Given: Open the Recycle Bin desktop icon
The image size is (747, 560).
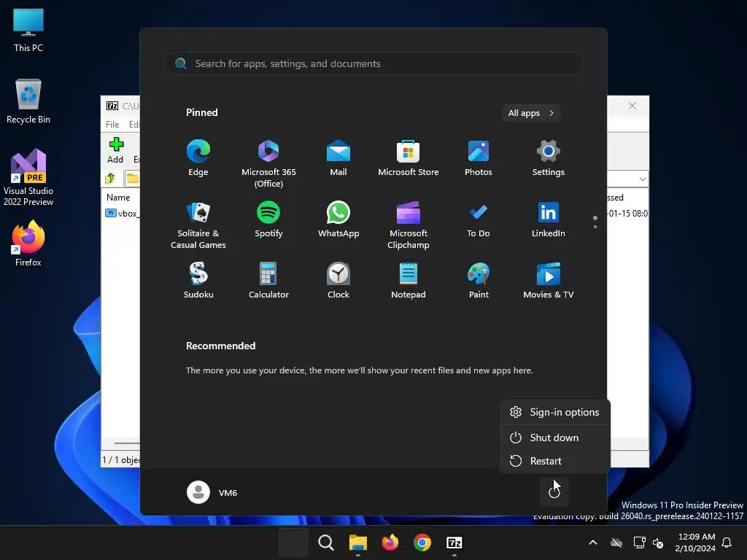Looking at the screenshot, I should [28, 101].
